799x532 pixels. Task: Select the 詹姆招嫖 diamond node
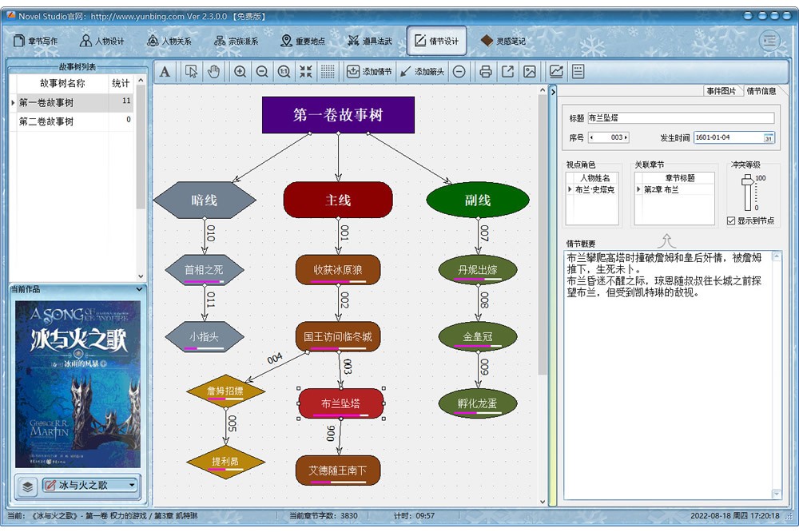[x=226, y=391]
